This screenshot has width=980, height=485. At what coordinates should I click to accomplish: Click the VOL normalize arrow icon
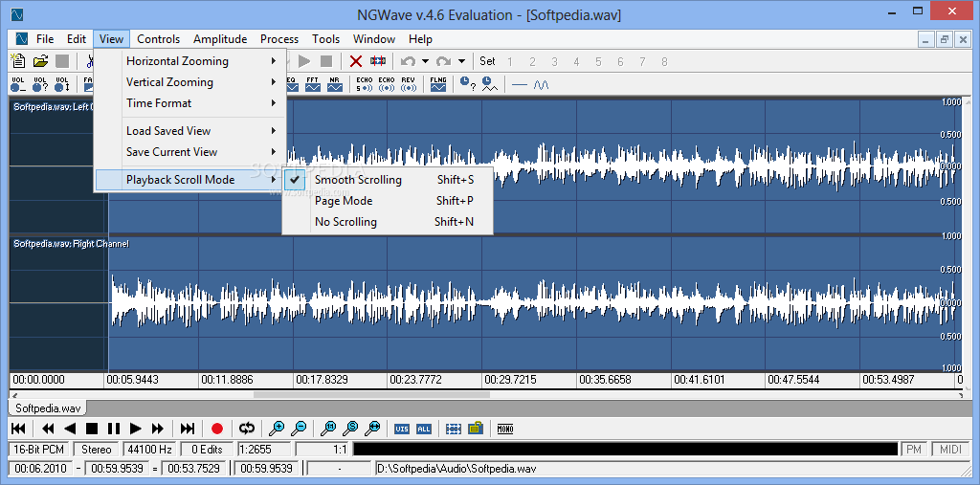click(62, 84)
